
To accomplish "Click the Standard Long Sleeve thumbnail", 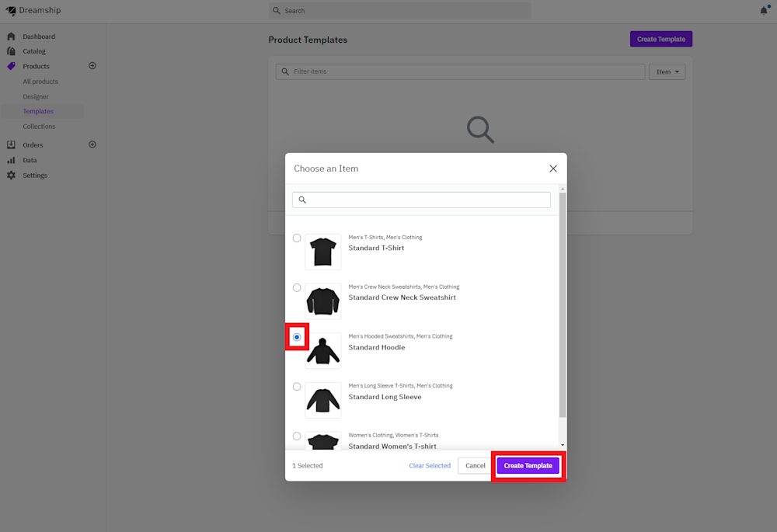I will 323,400.
